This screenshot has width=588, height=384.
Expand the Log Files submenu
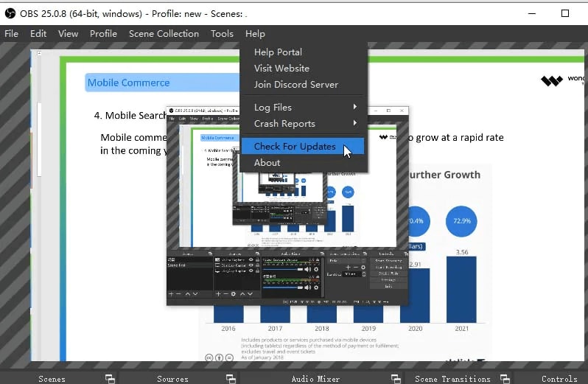[x=303, y=108]
